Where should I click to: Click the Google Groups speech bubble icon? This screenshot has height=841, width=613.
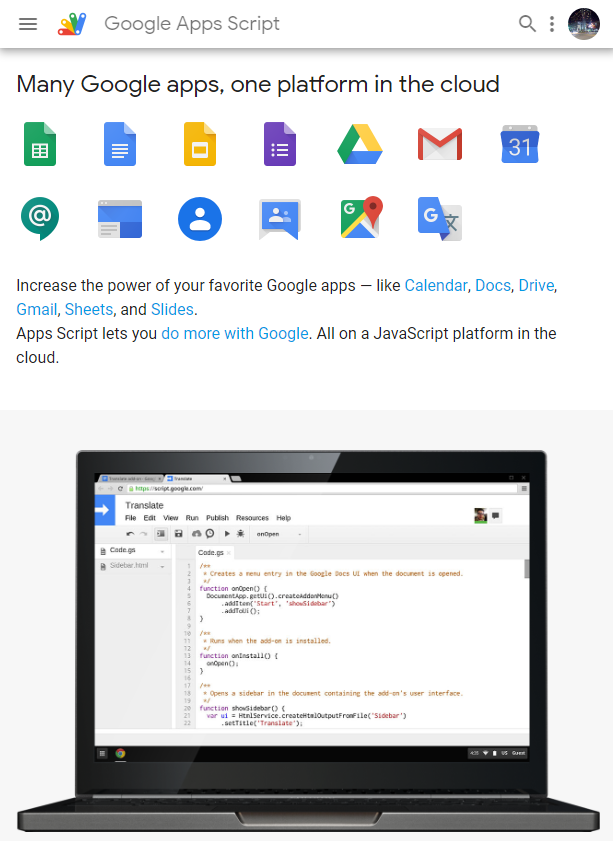pos(279,219)
